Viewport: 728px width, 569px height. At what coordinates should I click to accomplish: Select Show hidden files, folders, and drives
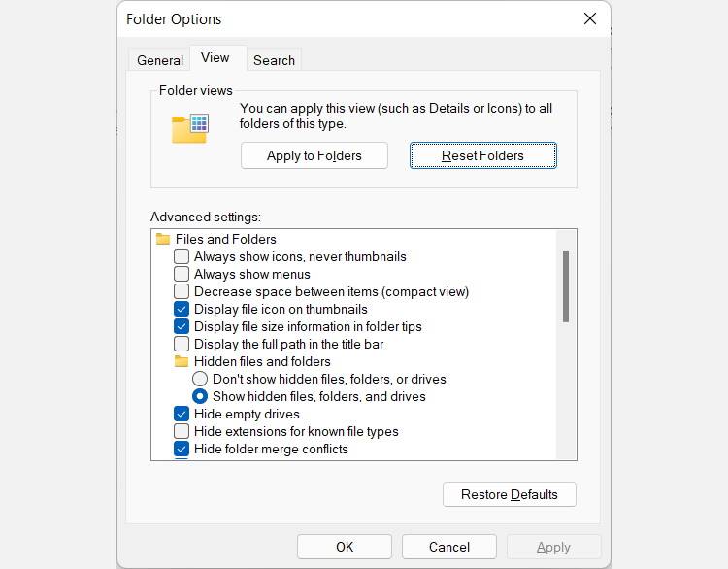(200, 396)
